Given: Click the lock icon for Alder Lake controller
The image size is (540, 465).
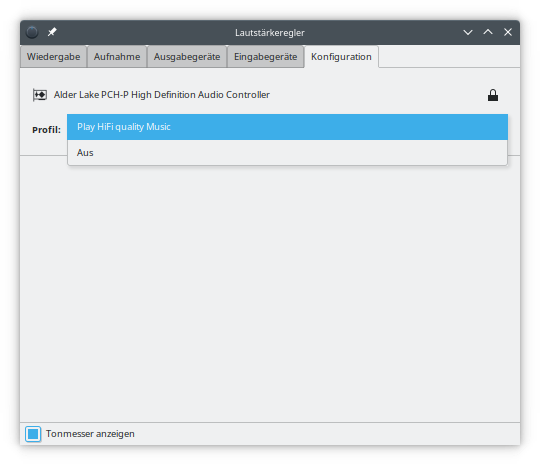Looking at the screenshot, I should 493,95.
